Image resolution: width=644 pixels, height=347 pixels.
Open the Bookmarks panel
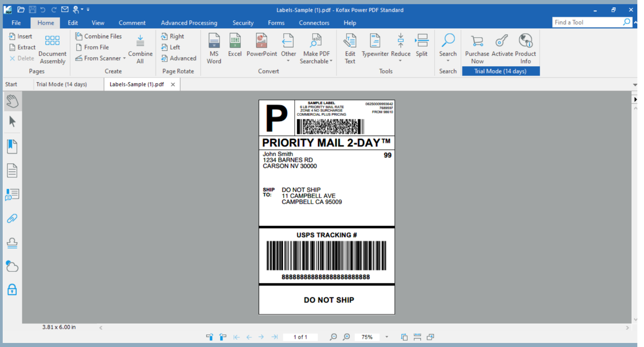[12, 146]
